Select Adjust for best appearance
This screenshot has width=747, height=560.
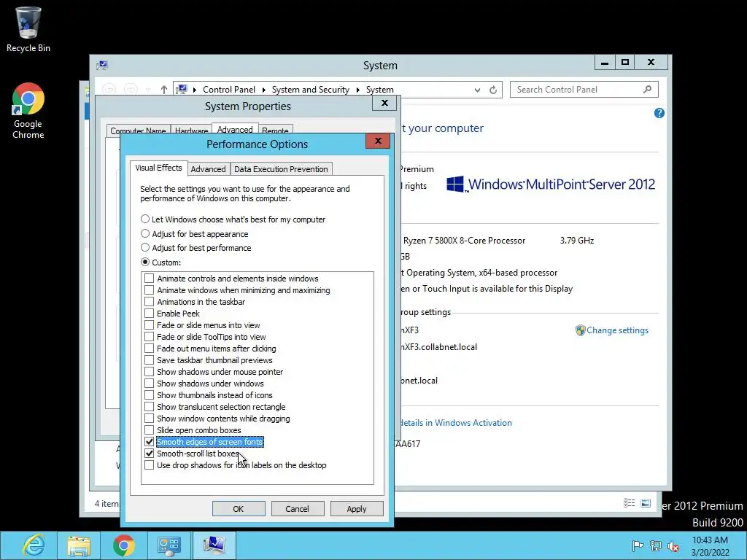[145, 233]
